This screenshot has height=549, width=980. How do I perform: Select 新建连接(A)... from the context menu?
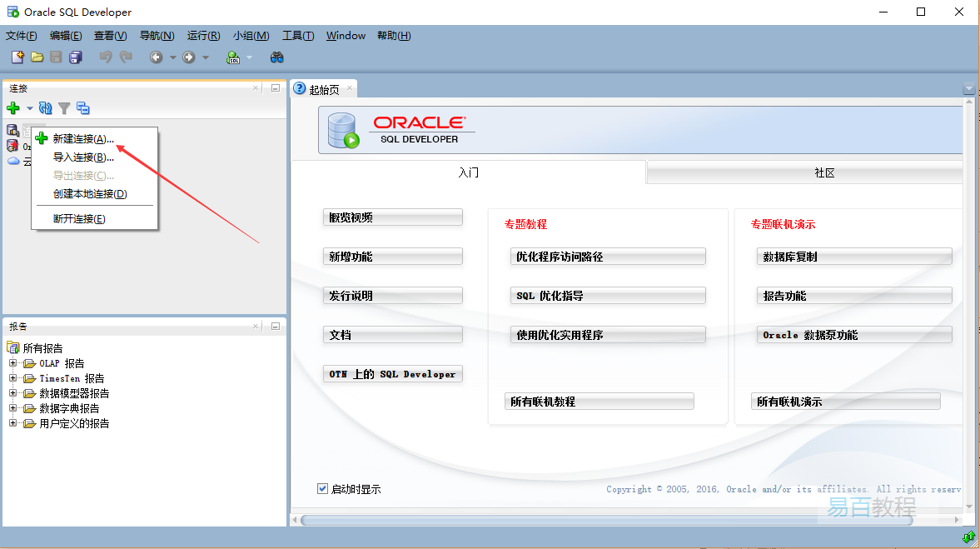(82, 139)
